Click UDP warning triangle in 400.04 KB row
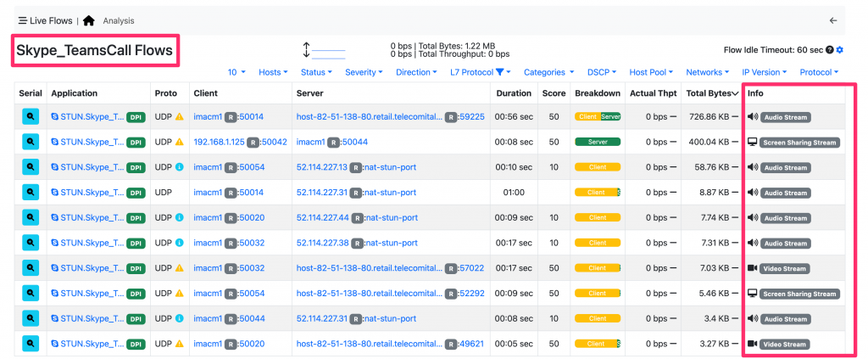 click(x=180, y=142)
